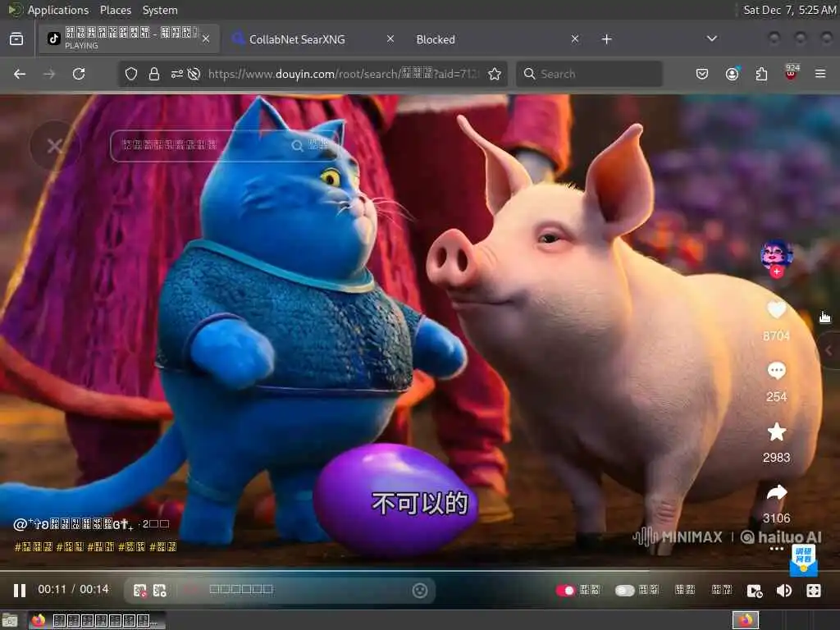Switch to the CollabNet SearXNG tab

[297, 39]
